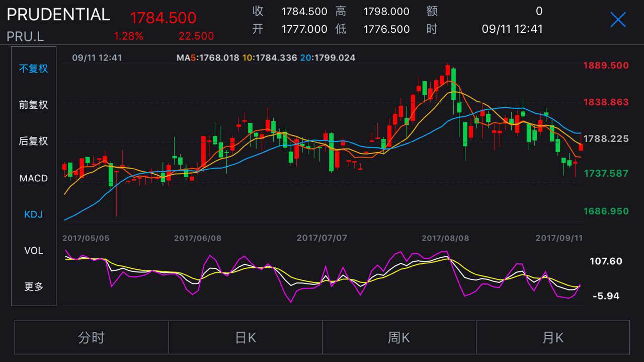Click the 1737.587 price axis label
The width and height of the screenshot is (644, 362).
point(606,174)
